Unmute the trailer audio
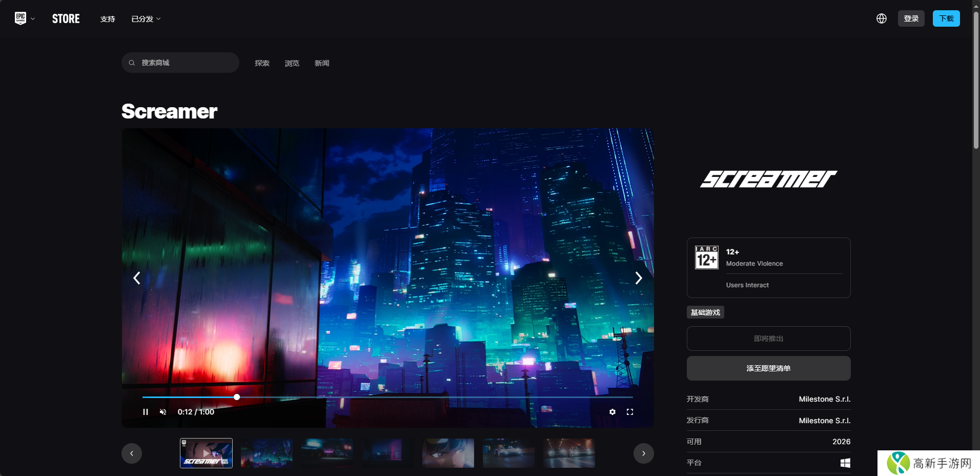This screenshot has width=980, height=476. pos(163,412)
